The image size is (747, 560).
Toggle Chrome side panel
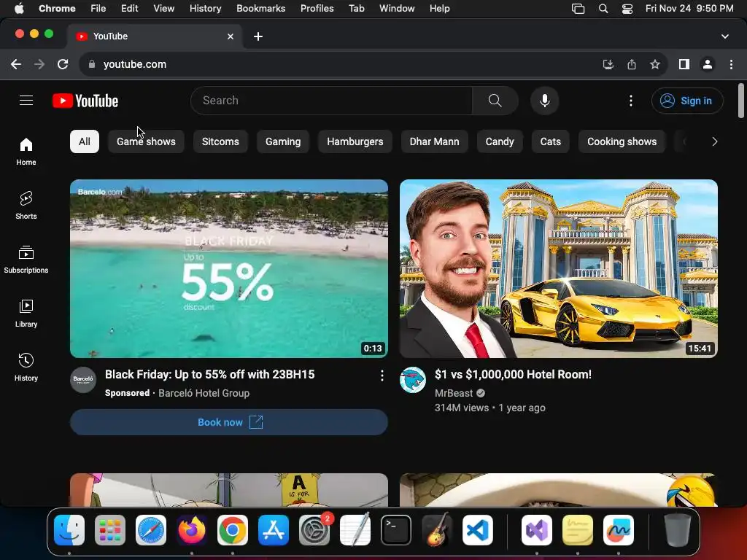684,64
